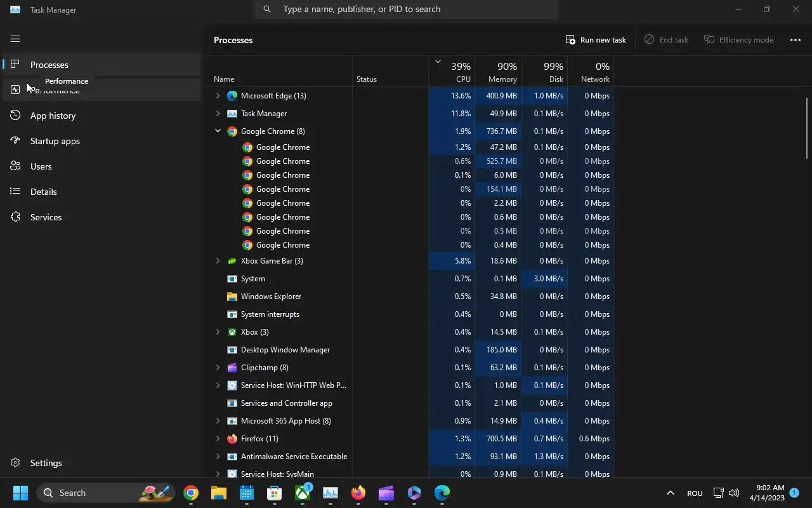Image resolution: width=812 pixels, height=508 pixels.
Task: Click the Efficiency mode button
Action: pyautogui.click(x=738, y=39)
